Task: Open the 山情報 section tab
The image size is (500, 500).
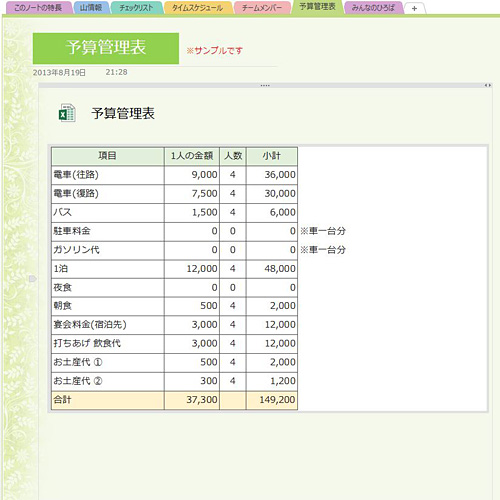Action: pyautogui.click(x=91, y=8)
